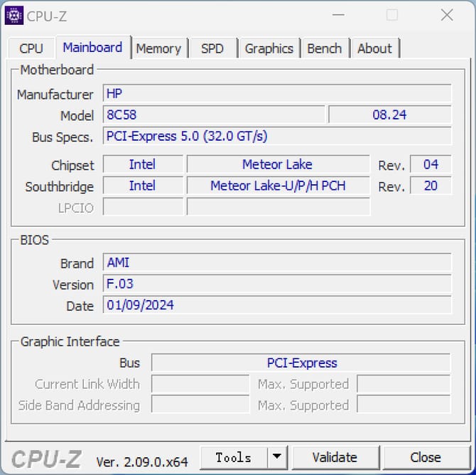
Task: Click the Graphic Interface Bus PCI-Express field
Action: (301, 363)
